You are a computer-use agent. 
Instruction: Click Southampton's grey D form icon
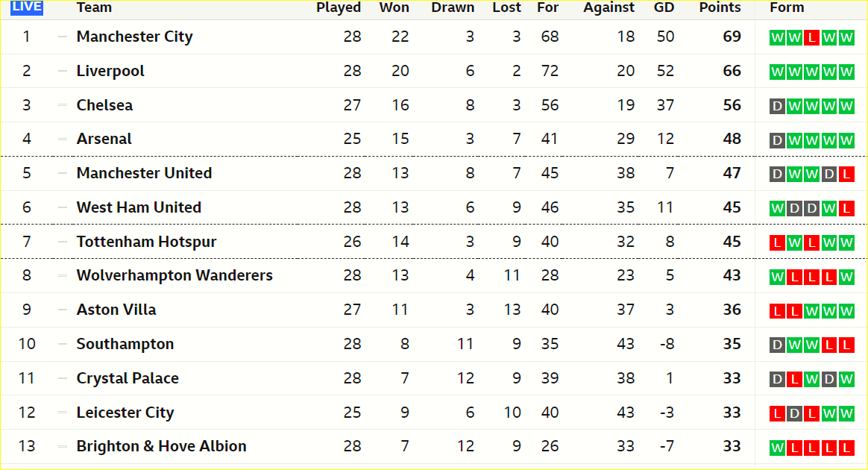777,345
